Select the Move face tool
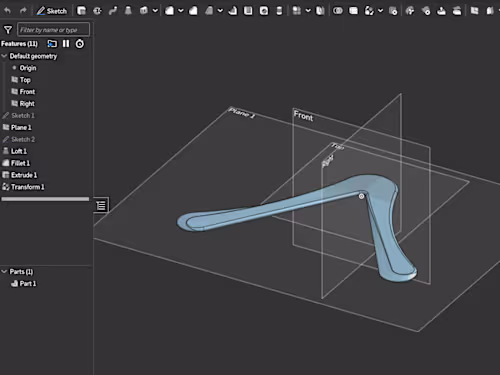The height and width of the screenshot is (375, 500). pyautogui.click(x=441, y=11)
